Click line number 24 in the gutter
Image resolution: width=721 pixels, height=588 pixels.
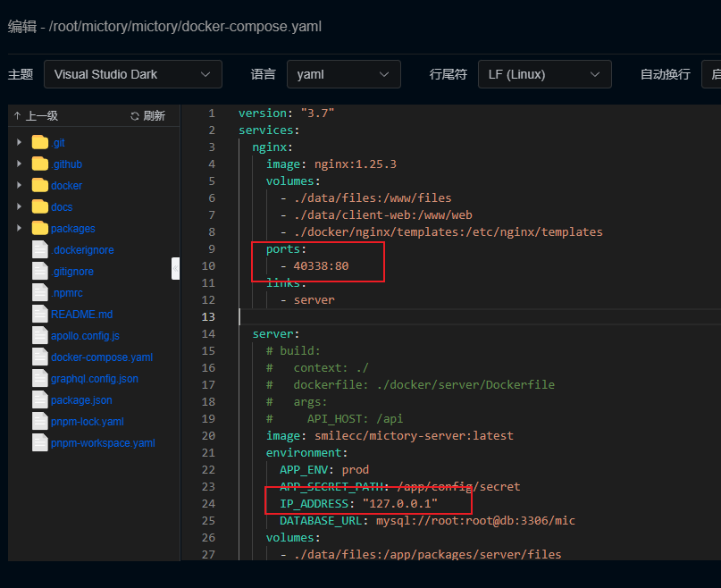(208, 504)
